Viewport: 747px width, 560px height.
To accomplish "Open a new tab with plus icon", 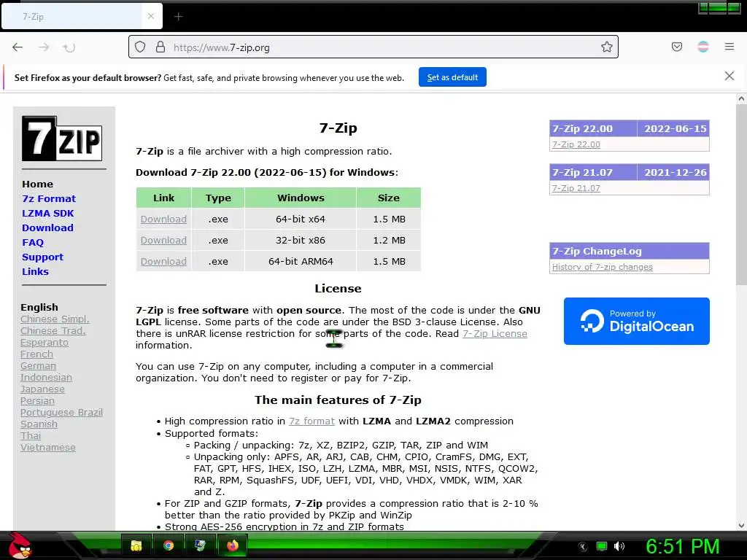I will pos(178,17).
